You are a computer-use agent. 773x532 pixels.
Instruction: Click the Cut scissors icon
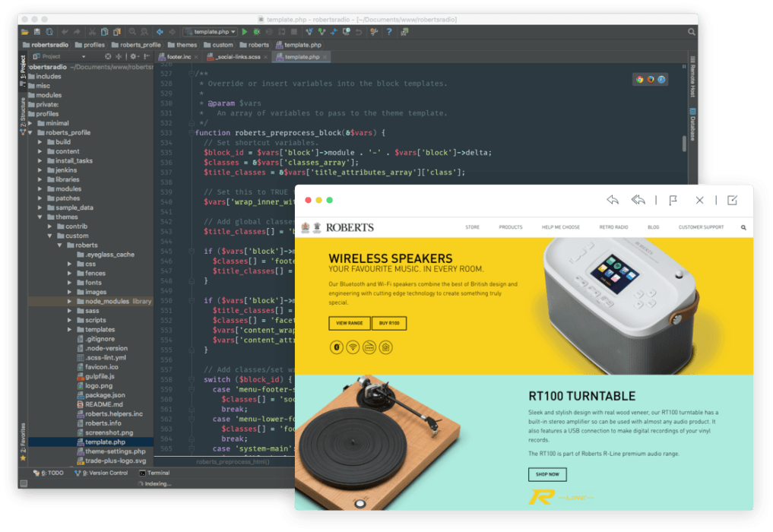click(92, 32)
